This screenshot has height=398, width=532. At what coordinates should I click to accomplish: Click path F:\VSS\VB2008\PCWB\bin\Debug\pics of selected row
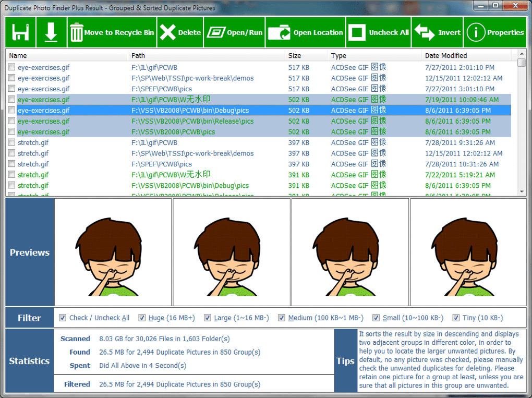click(x=190, y=110)
